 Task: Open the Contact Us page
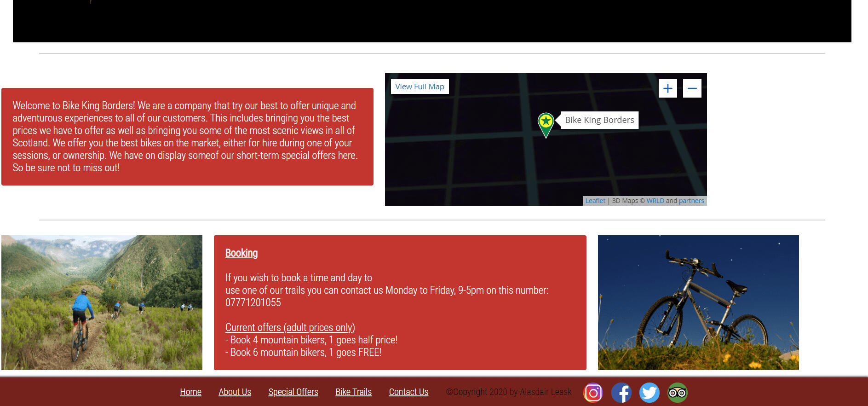(x=408, y=392)
